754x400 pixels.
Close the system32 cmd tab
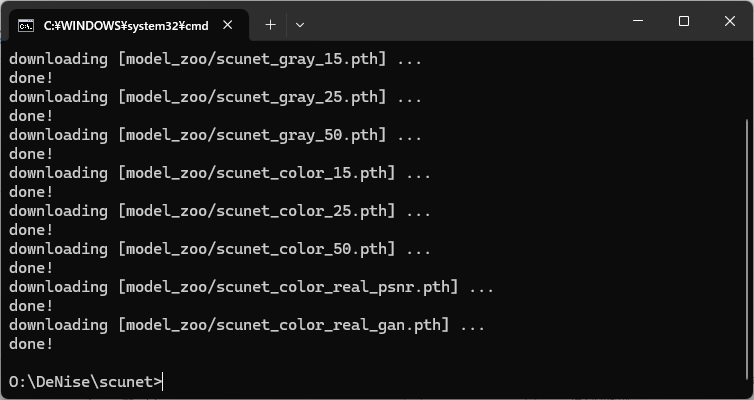[228, 25]
